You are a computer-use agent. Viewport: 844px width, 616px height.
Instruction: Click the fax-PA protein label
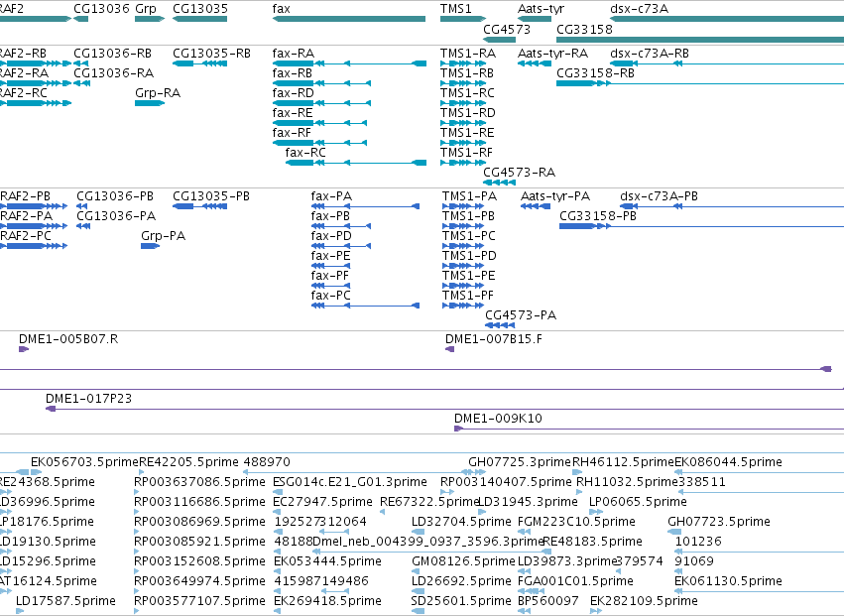331,196
